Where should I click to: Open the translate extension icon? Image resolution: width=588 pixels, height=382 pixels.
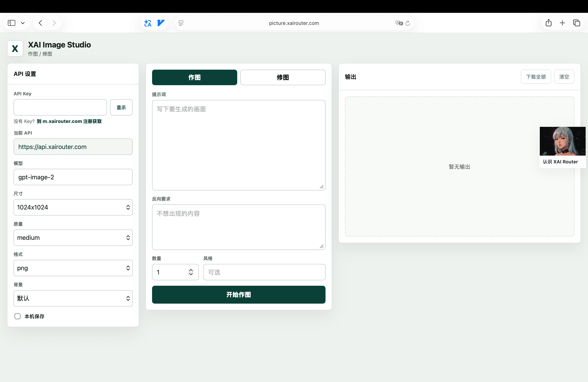tap(148, 23)
